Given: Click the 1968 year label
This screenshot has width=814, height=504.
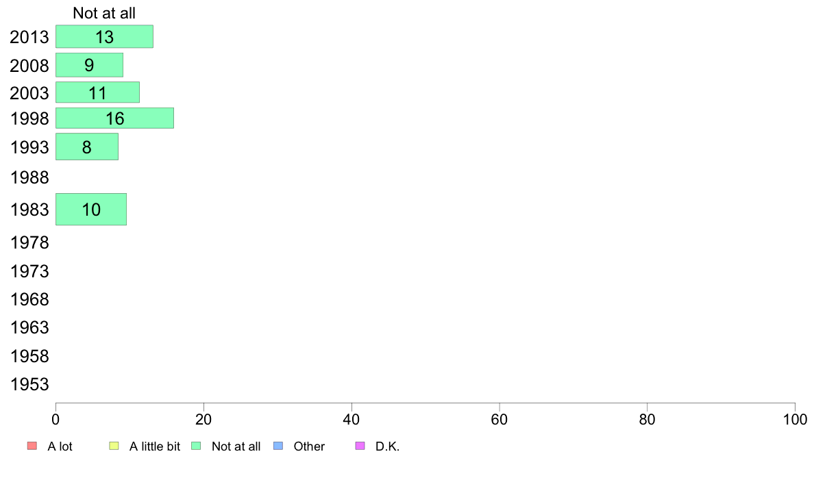Looking at the screenshot, I should 29,299.
